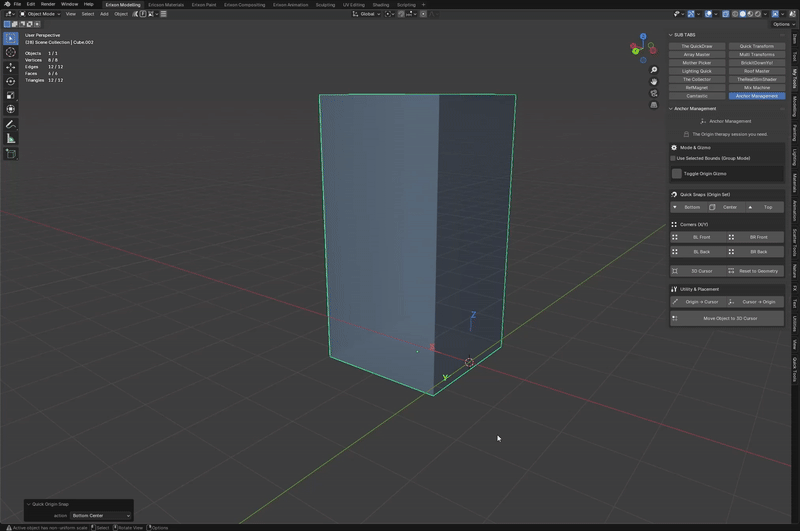Add a new workspace with plus
The width and height of the screenshot is (800, 531).
pos(423,5)
